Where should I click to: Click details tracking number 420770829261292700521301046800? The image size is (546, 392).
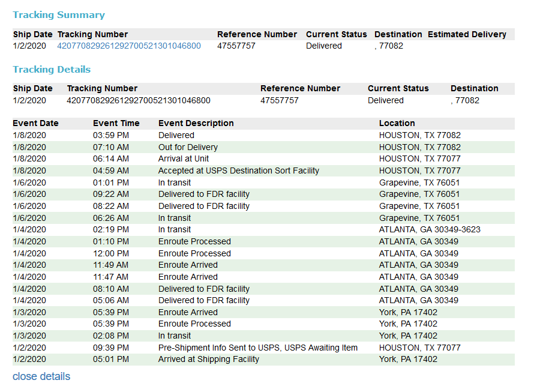139,100
